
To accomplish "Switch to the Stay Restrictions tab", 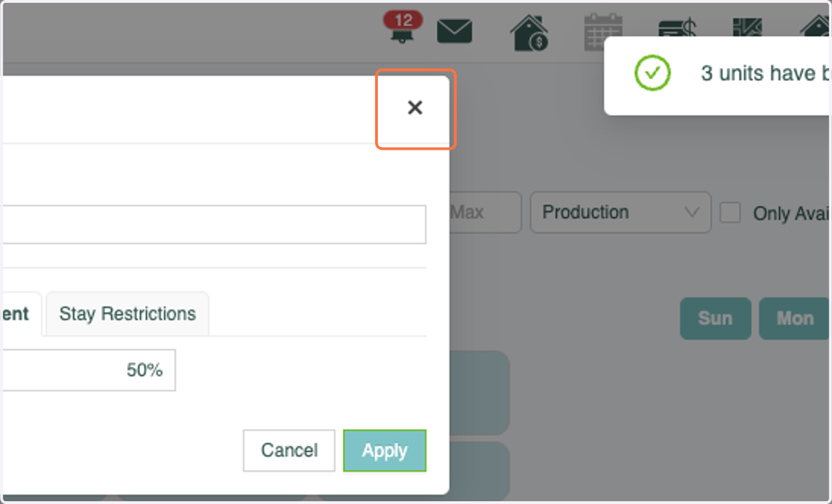I will tap(128, 314).
